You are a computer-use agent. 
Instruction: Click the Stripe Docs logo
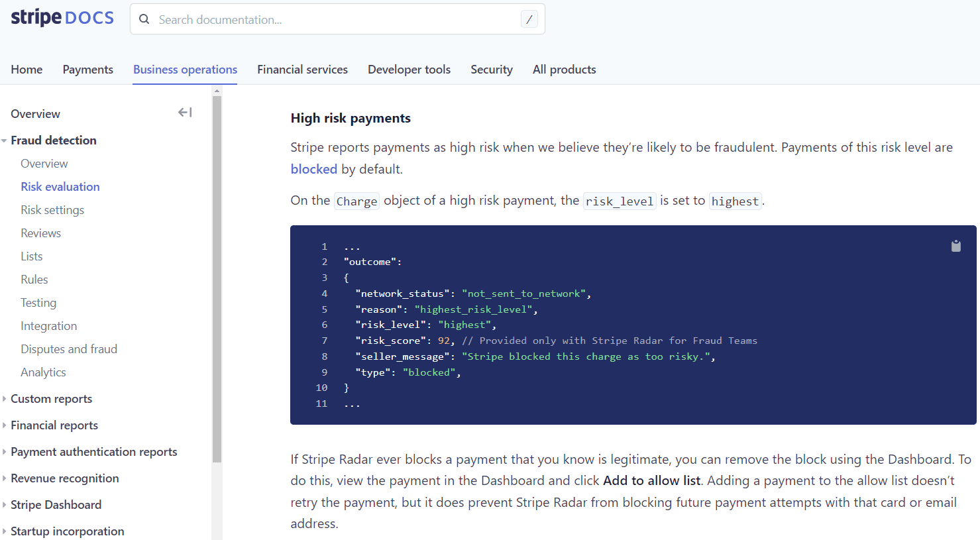(x=62, y=18)
